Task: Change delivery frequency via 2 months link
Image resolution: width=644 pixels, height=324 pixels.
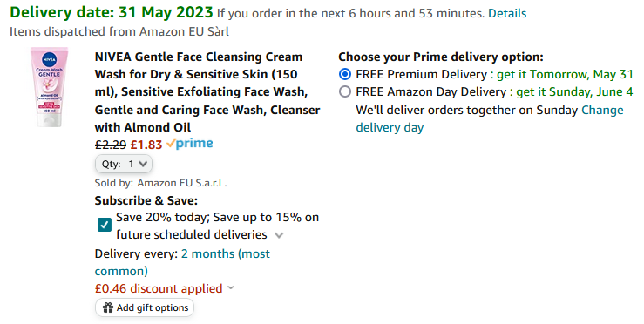Action: pos(182,262)
